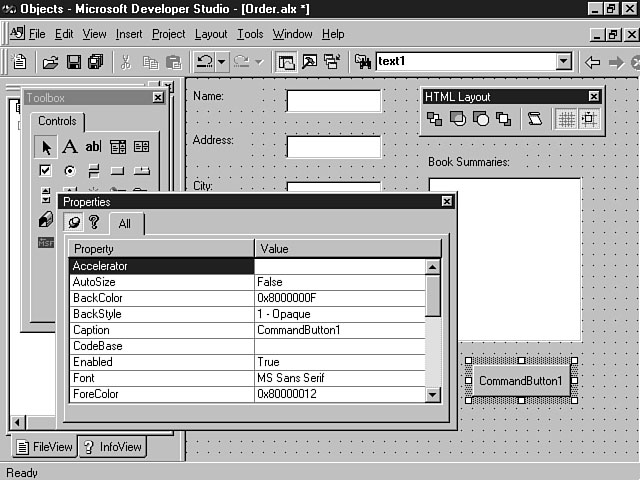The width and height of the screenshot is (640, 480).
Task: Click the Name text input field
Action: point(333,101)
